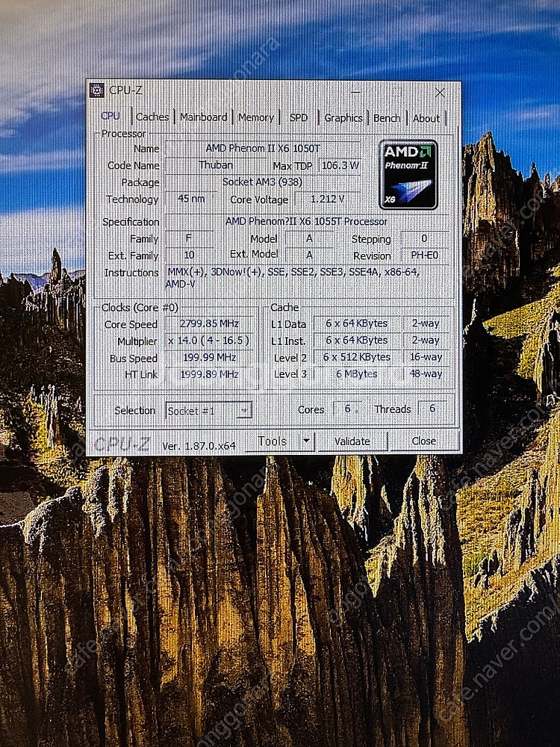This screenshot has height=747, width=560.
Task: Click the L1 Data value 6 x 64 KBytes
Action: [357, 323]
